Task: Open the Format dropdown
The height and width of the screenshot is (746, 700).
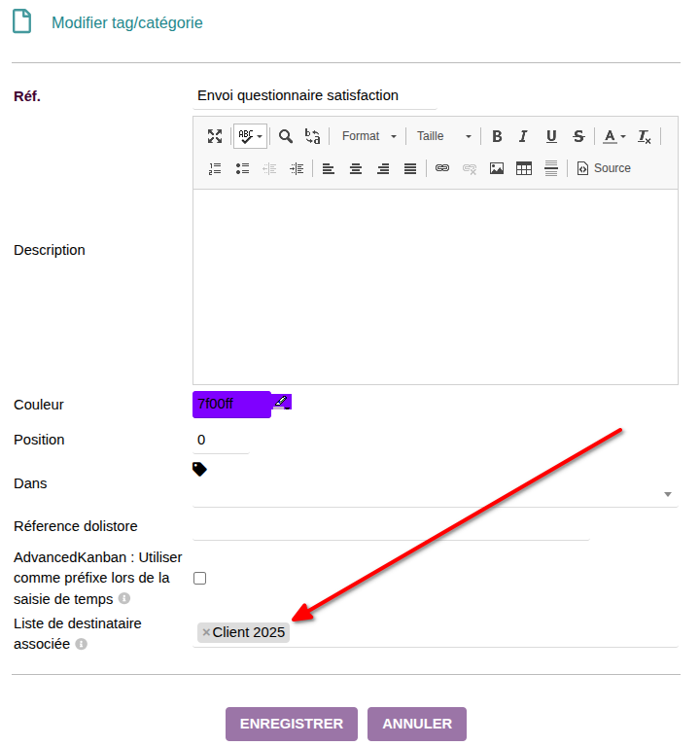Action: click(x=368, y=136)
